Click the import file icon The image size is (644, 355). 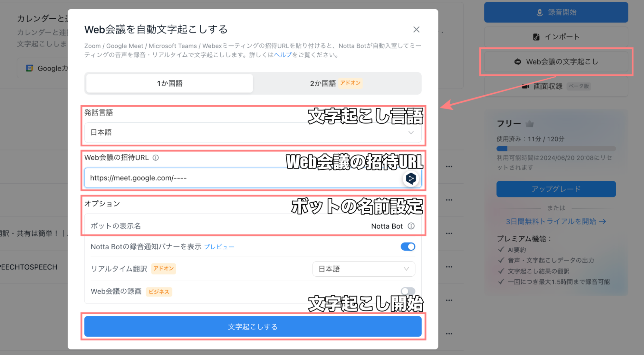point(536,37)
